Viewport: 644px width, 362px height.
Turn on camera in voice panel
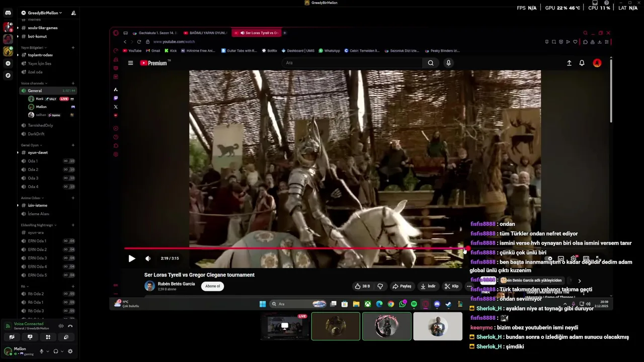click(x=12, y=337)
